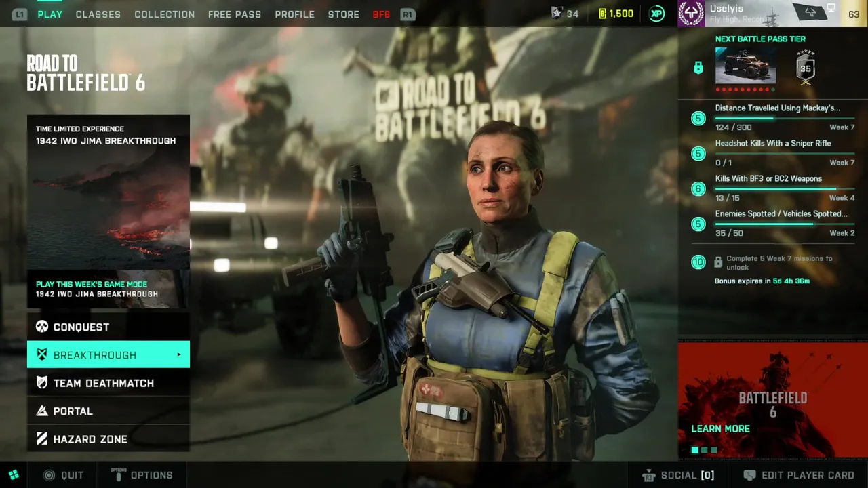This screenshot has height=488, width=868.
Task: Click the Next Battle Pass Tier heading
Action: point(760,39)
